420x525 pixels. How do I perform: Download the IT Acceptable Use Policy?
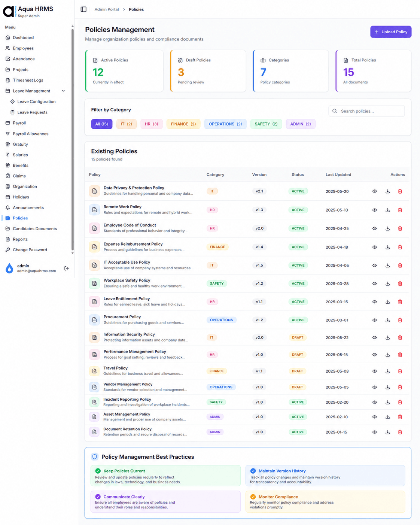[x=387, y=265]
